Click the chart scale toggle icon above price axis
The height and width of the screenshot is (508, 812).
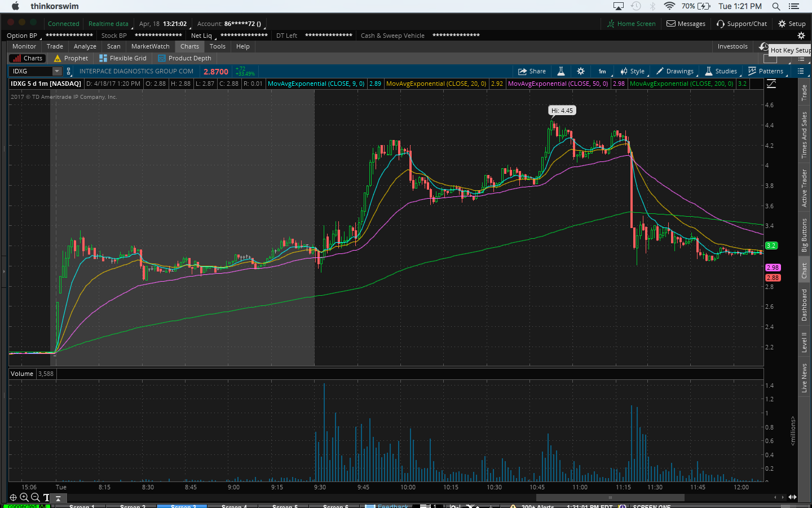(771, 84)
